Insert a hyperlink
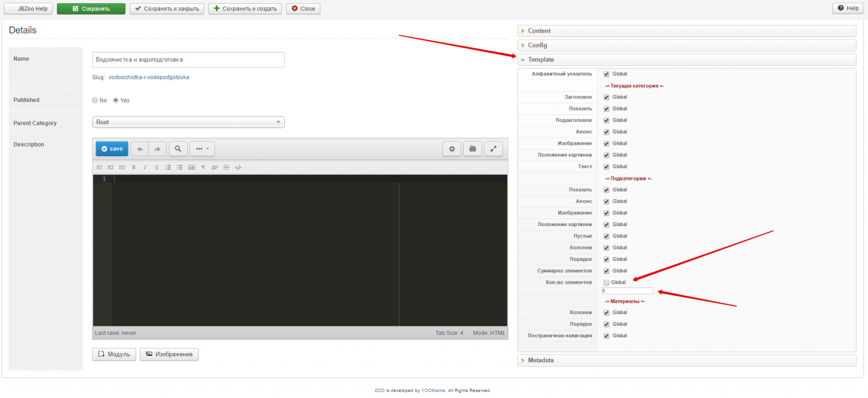 pyautogui.click(x=214, y=168)
